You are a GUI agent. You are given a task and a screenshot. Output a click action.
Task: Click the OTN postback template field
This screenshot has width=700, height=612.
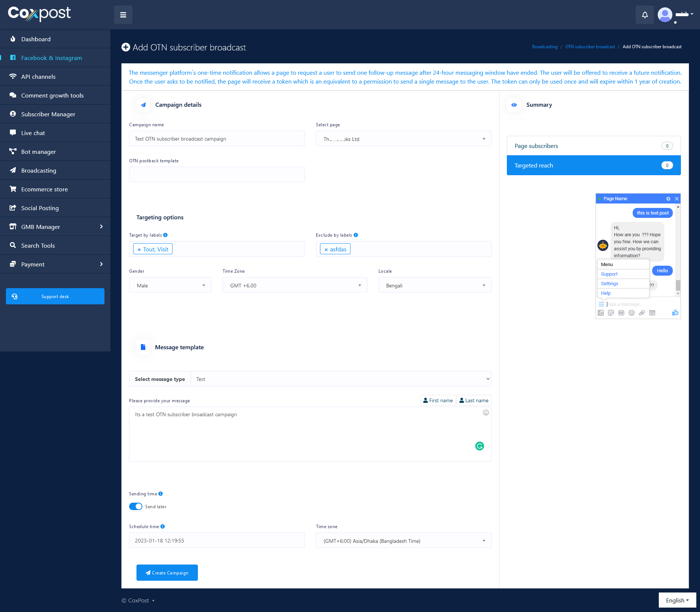(217, 174)
